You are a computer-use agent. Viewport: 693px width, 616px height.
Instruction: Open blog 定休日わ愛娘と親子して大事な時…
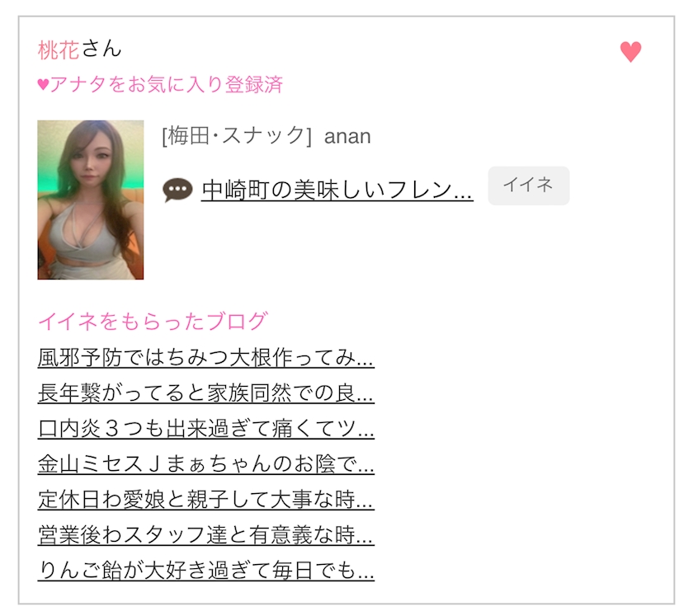point(206,500)
